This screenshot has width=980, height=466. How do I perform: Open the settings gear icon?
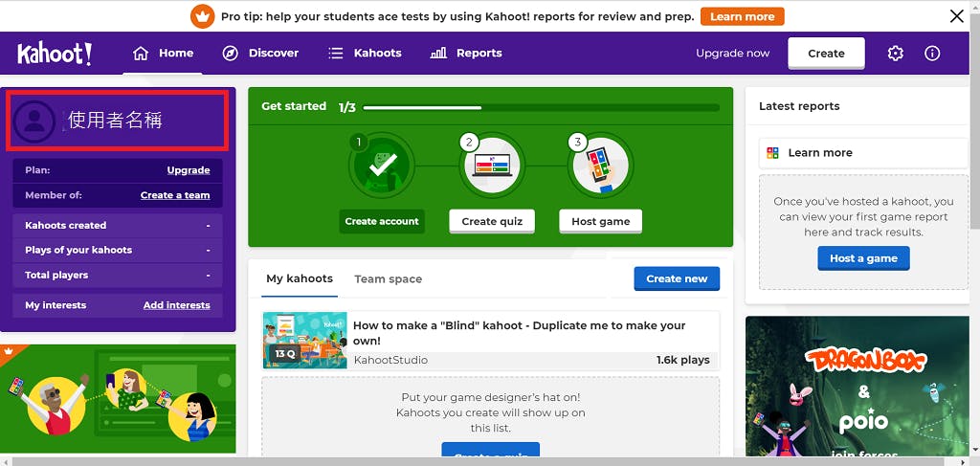coord(896,54)
